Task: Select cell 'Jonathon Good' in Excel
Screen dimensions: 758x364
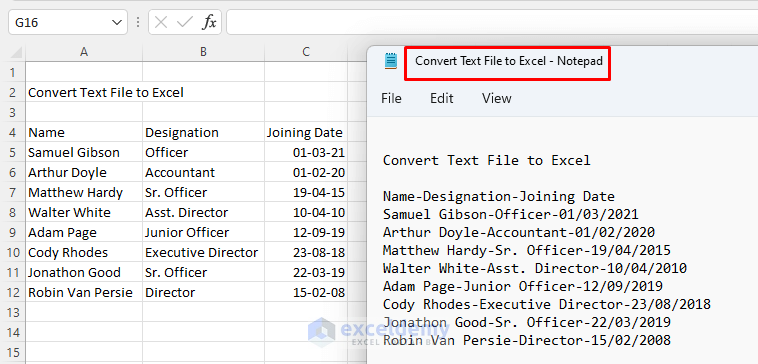Action: coord(84,273)
